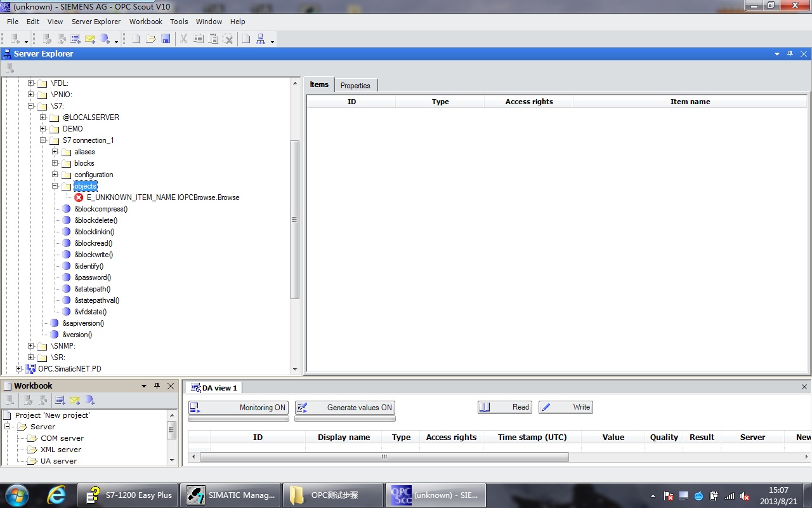The width and height of the screenshot is (812, 508).
Task: Open the Workbook panel dropdown arrow
Action: pos(144,385)
